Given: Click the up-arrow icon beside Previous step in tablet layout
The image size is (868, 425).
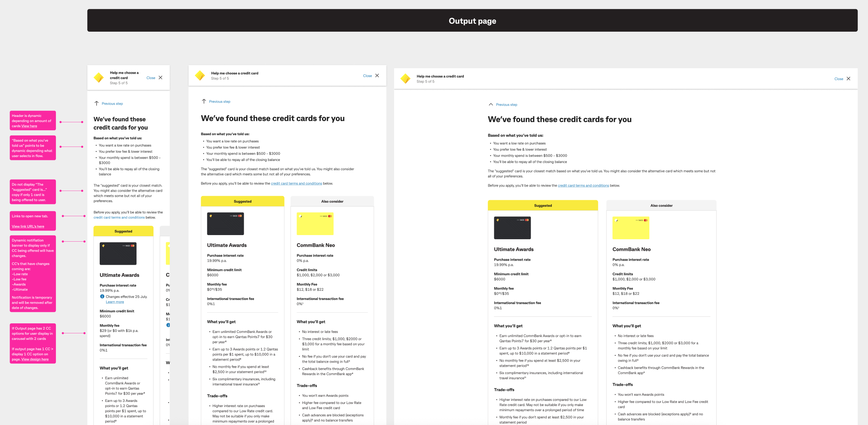Looking at the screenshot, I should [x=204, y=101].
